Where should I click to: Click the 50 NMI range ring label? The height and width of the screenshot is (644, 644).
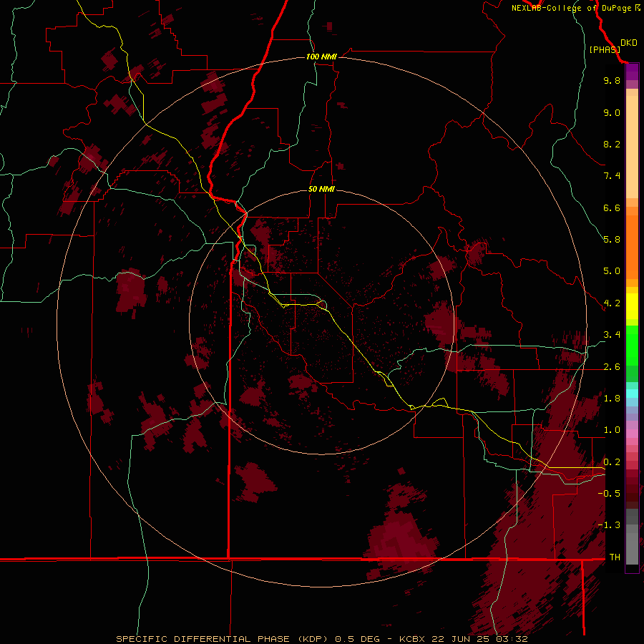pos(321,189)
